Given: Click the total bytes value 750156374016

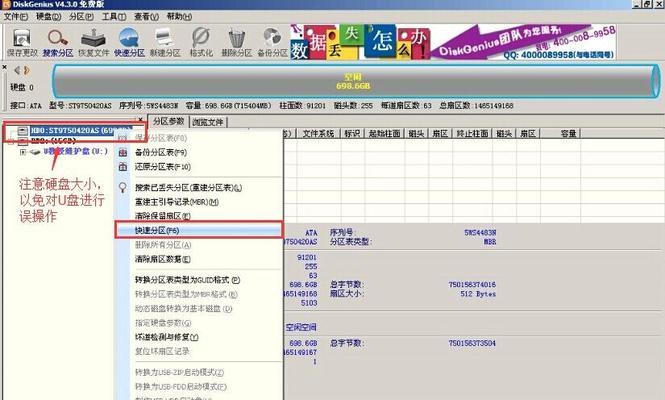Looking at the screenshot, I should [472, 284].
